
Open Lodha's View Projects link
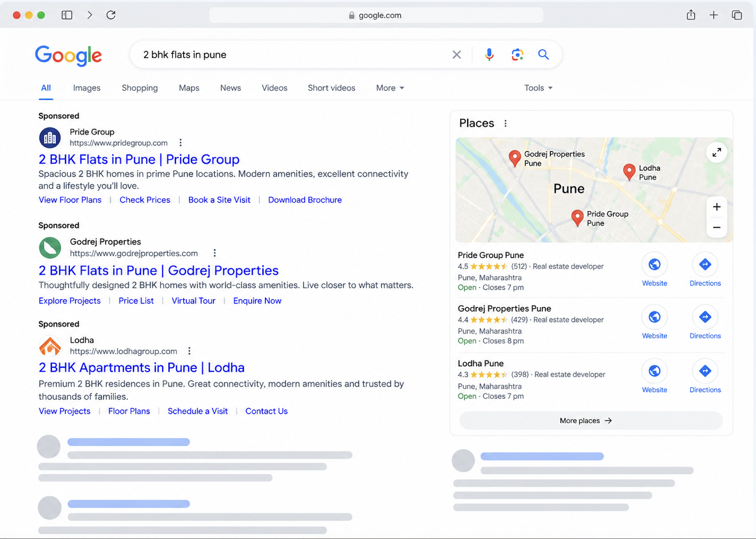(64, 411)
